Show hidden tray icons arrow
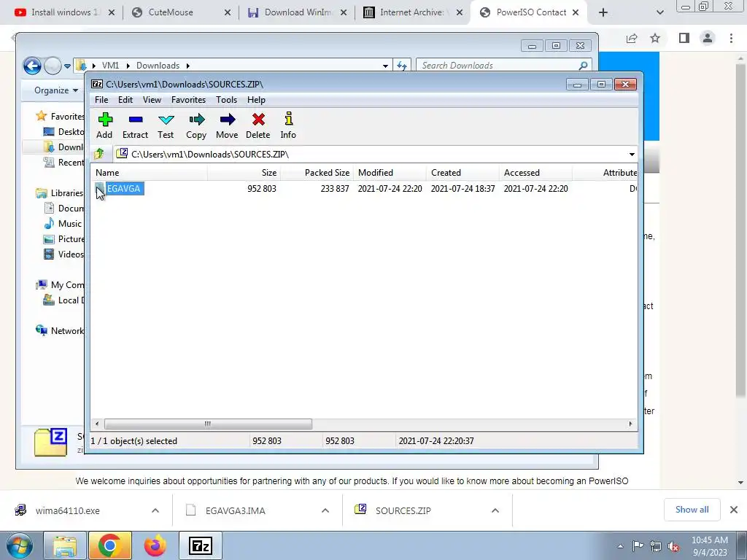Screen dimensions: 747x560 (620, 547)
